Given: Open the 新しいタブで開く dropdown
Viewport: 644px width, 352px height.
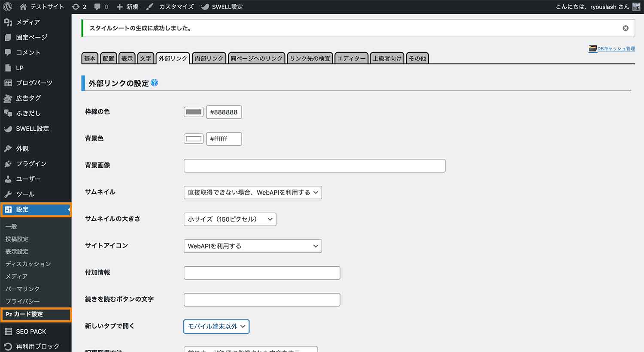Looking at the screenshot, I should 216,326.
